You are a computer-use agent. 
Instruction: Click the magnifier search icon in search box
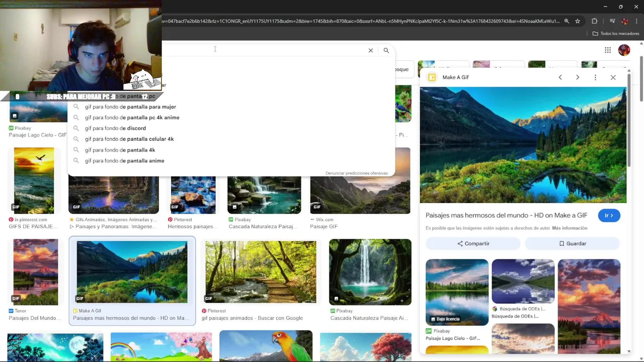(386, 50)
